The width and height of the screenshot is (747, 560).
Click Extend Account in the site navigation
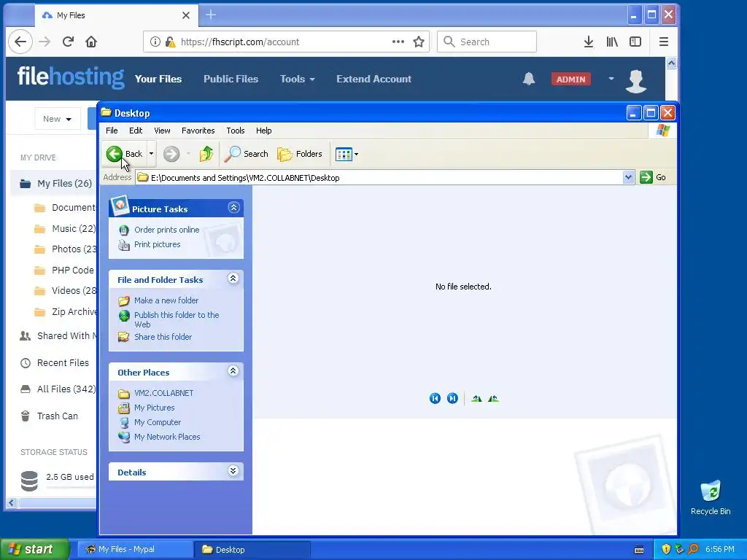(x=374, y=79)
